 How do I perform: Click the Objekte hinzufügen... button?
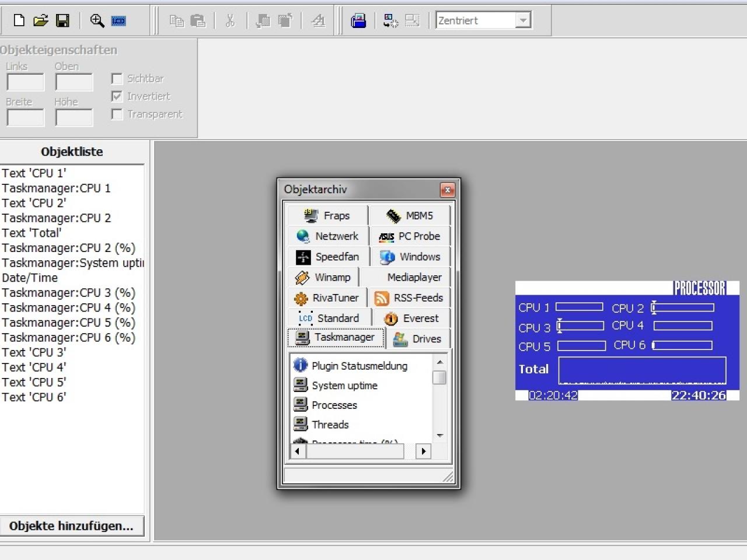coord(71,526)
